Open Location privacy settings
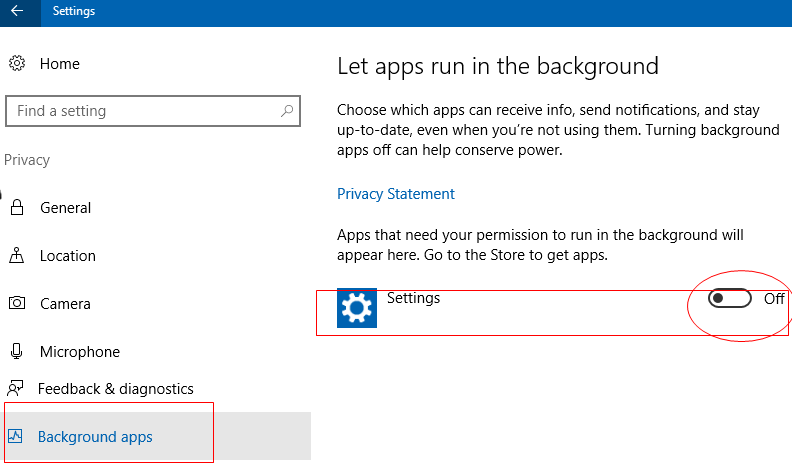 pyautogui.click(x=68, y=256)
